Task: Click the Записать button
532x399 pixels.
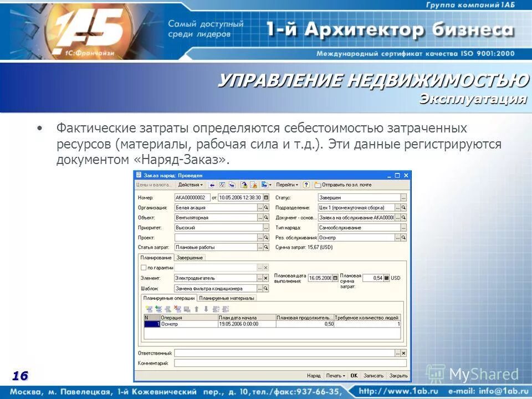Action: (x=372, y=375)
